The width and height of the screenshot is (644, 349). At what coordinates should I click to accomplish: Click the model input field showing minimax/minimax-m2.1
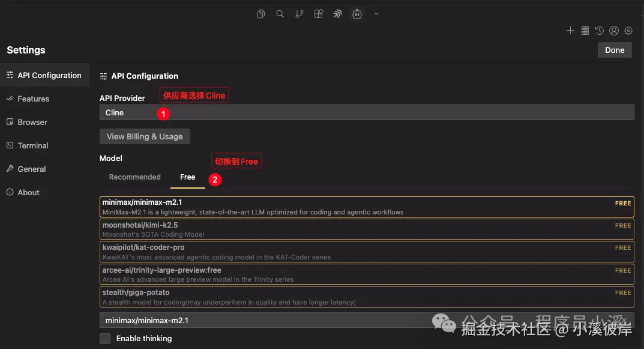click(x=367, y=320)
